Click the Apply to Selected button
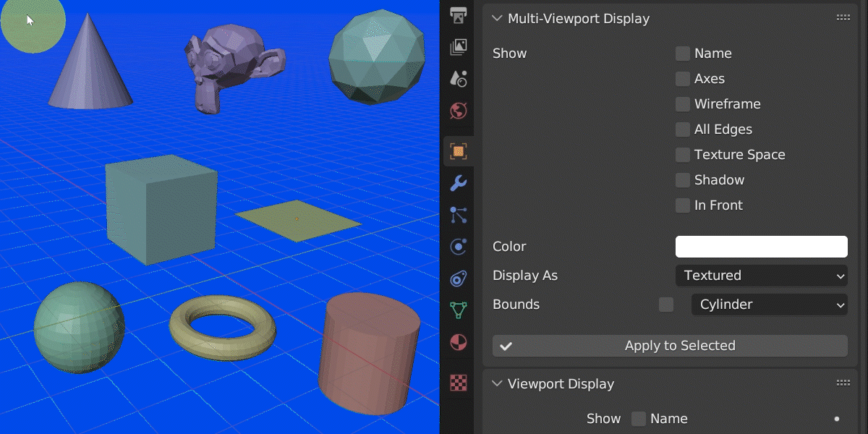Screen dimensions: 868x434 pos(670,346)
